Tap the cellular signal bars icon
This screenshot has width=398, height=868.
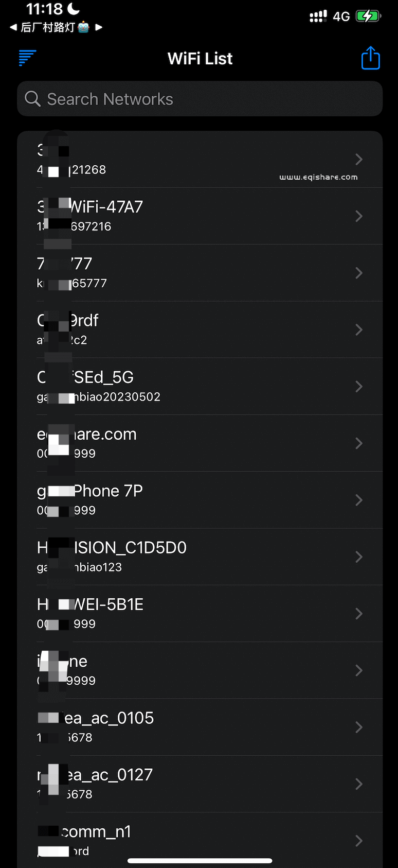[318, 16]
